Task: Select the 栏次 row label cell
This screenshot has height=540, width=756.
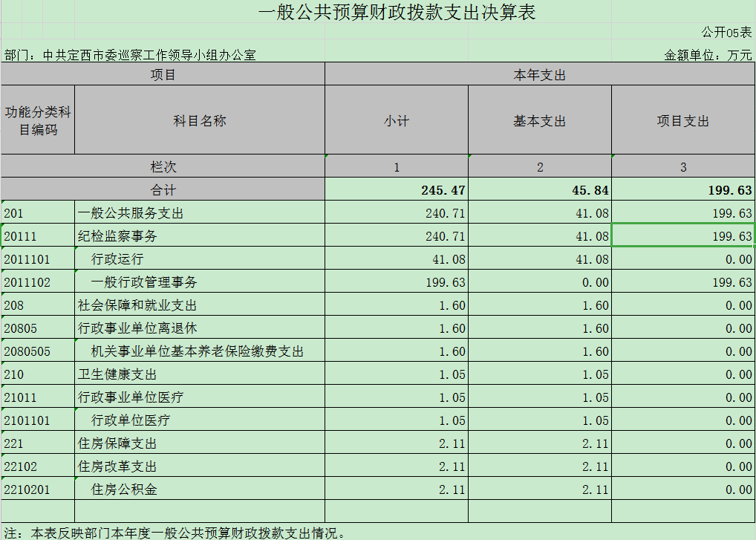Action: pyautogui.click(x=163, y=167)
